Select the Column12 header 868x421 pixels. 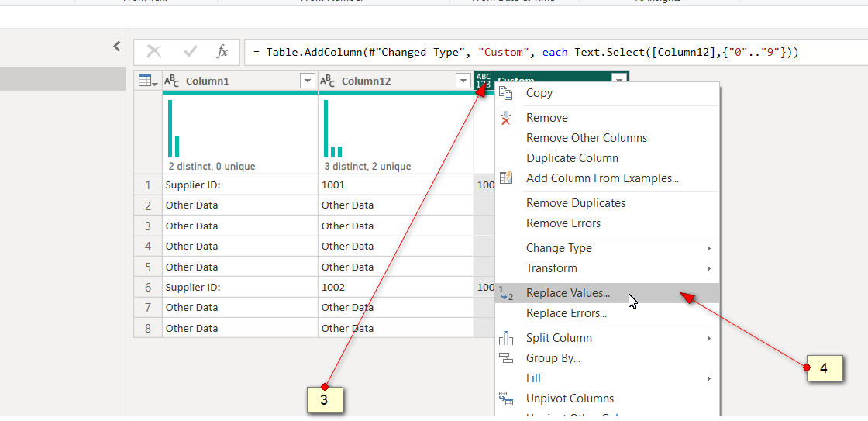click(x=396, y=81)
